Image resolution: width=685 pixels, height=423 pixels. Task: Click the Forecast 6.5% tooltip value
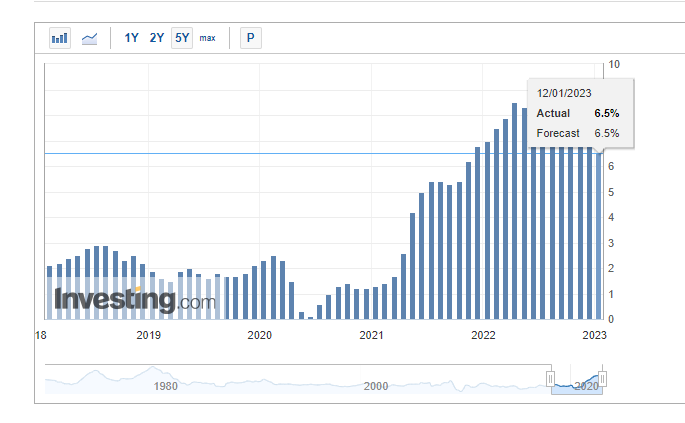[607, 133]
